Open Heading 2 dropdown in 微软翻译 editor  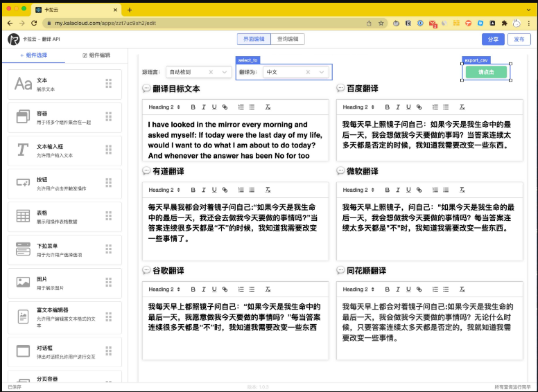[x=358, y=190]
